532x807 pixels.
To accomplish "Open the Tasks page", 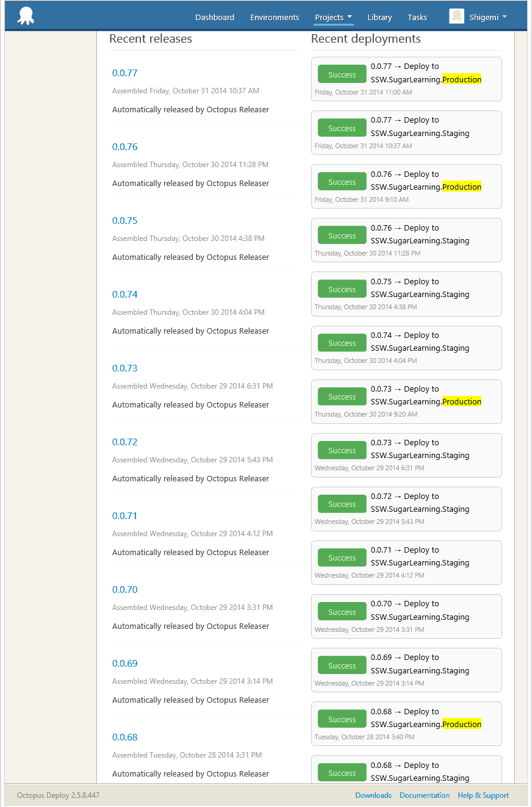I will 417,17.
